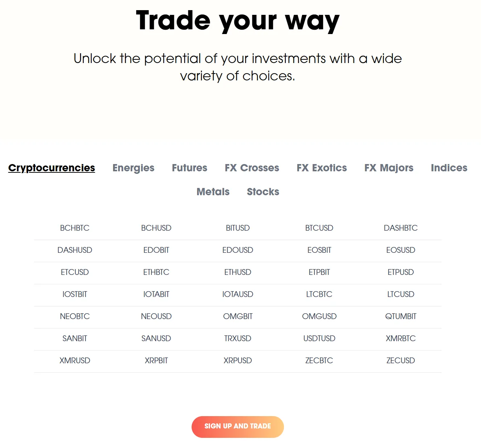Select the BCHBTC pair
Image resolution: width=481 pixels, height=448 pixels.
click(x=75, y=228)
